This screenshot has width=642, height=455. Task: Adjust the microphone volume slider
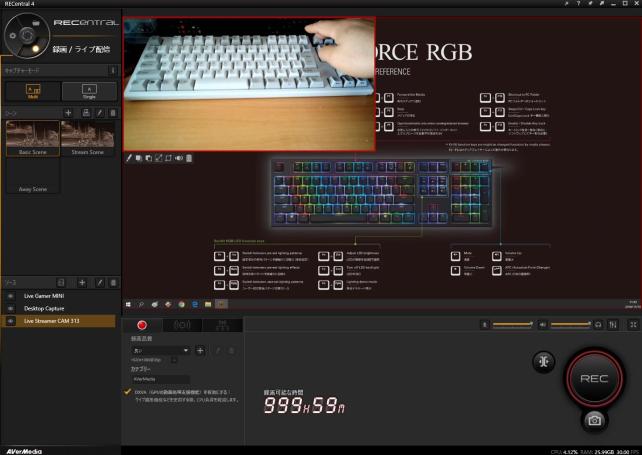pos(513,324)
